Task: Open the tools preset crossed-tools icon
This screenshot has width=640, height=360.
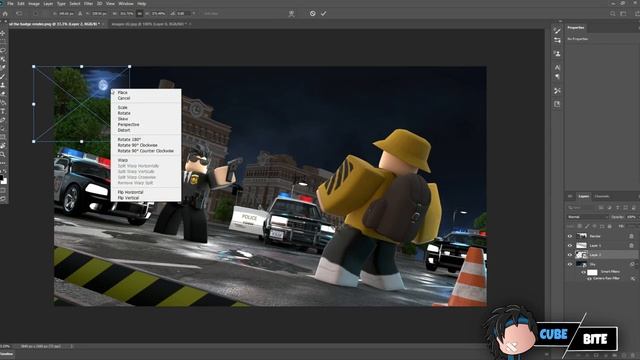Action: (557, 91)
